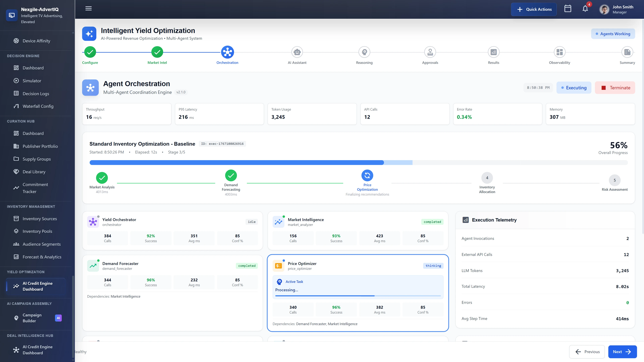The width and height of the screenshot is (644, 362).
Task: Click the Market Intelligence completed badge
Action: [432, 222]
